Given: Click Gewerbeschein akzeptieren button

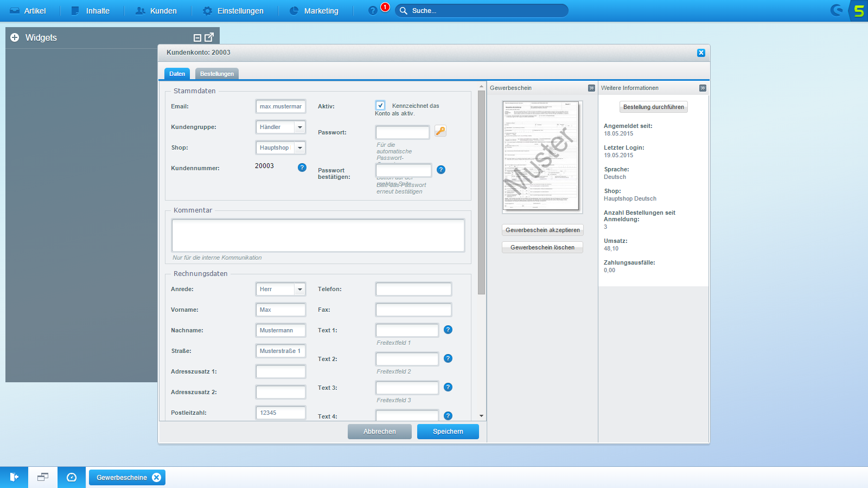Looking at the screenshot, I should pos(542,230).
